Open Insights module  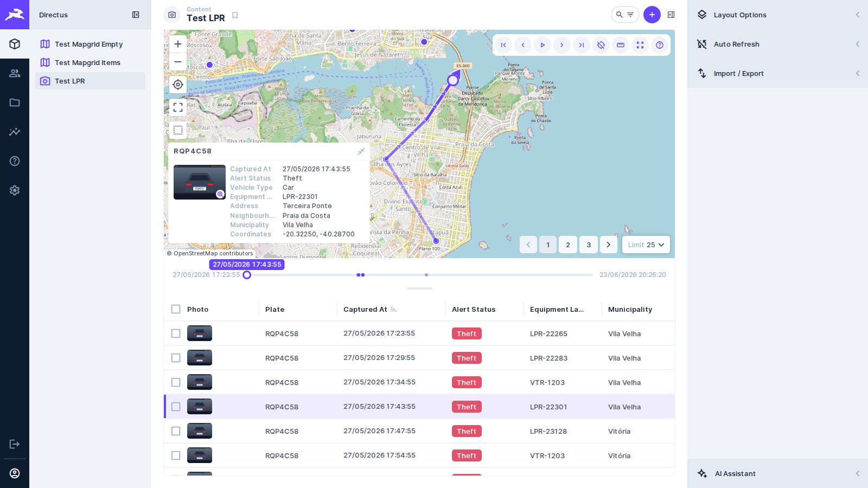click(x=15, y=132)
